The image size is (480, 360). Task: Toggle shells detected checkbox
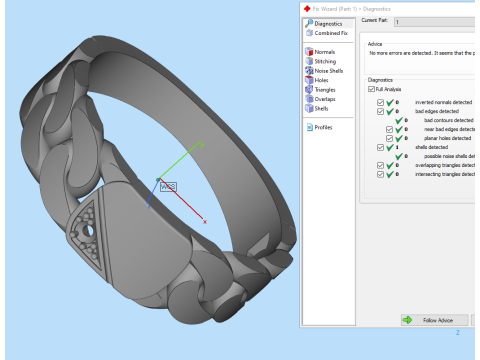click(x=380, y=147)
